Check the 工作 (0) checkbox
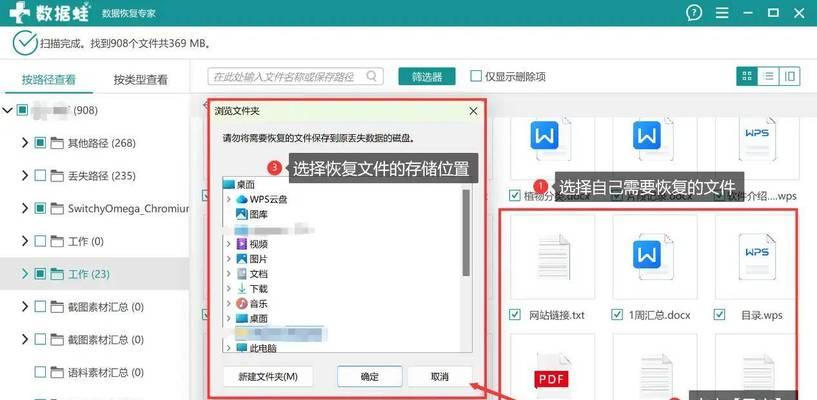Screen dimensions: 817x400 click(40, 241)
